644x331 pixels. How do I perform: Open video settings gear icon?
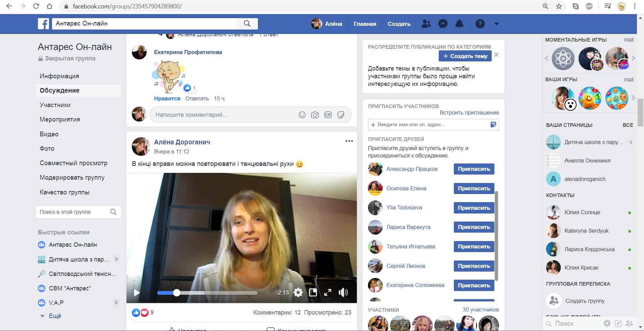click(298, 292)
